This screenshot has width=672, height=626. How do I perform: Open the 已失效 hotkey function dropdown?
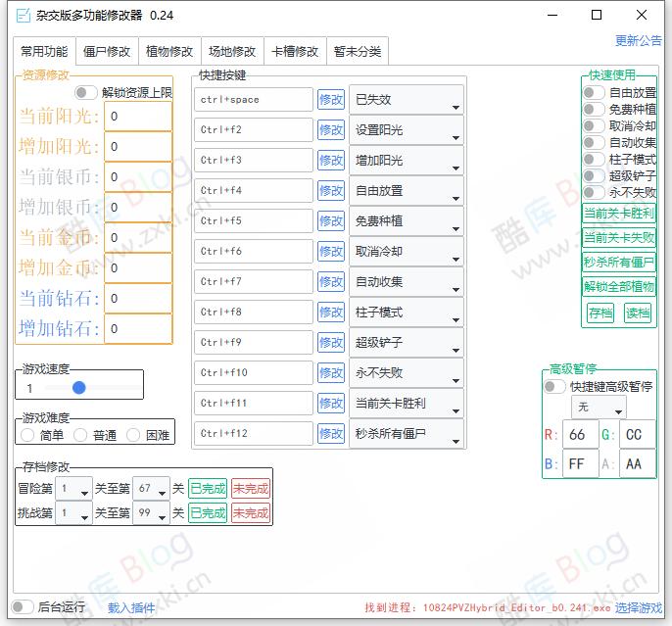(407, 99)
